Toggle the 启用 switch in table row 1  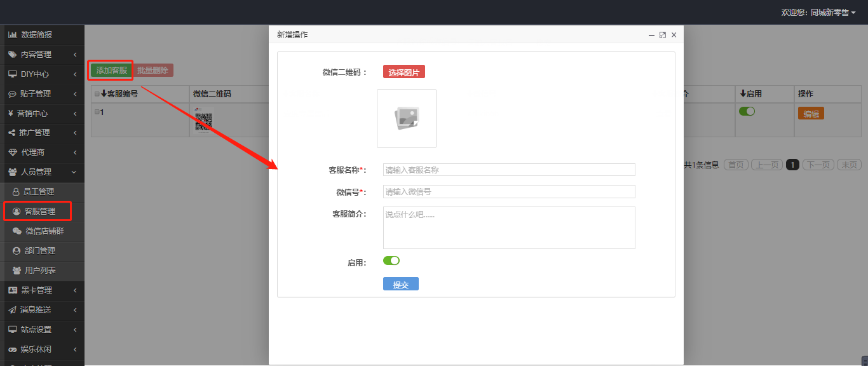(747, 111)
